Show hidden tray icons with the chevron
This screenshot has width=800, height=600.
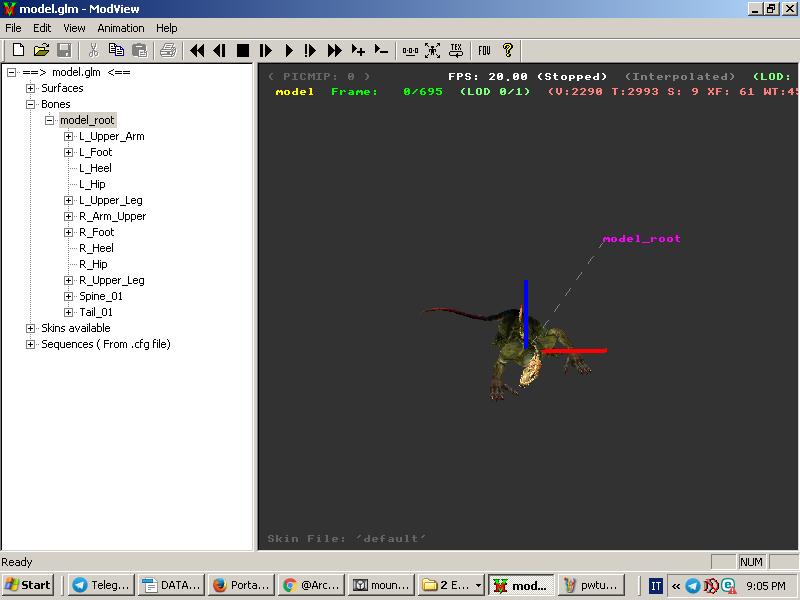click(x=676, y=586)
